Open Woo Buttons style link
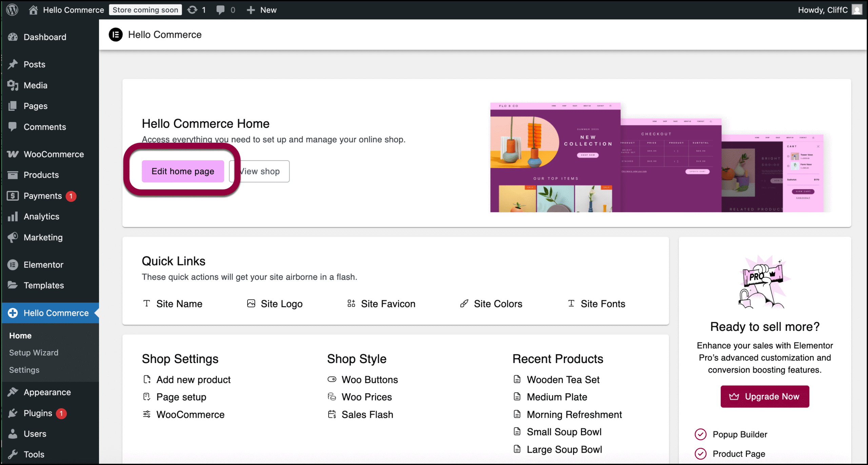Viewport: 868px width, 465px height. coord(363,380)
